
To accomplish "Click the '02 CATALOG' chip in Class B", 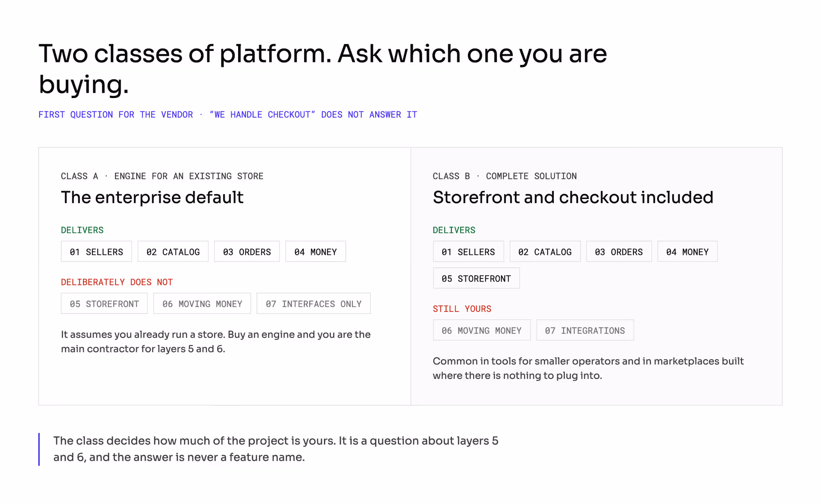I will pyautogui.click(x=545, y=252).
